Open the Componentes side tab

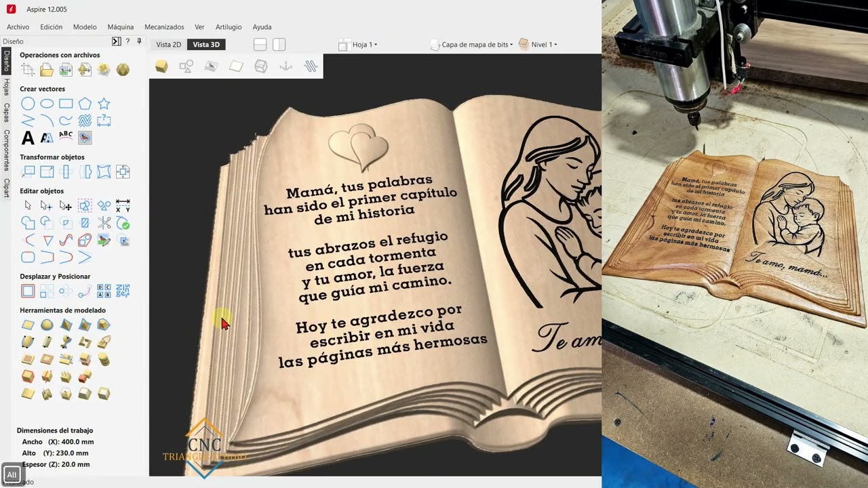(6, 150)
